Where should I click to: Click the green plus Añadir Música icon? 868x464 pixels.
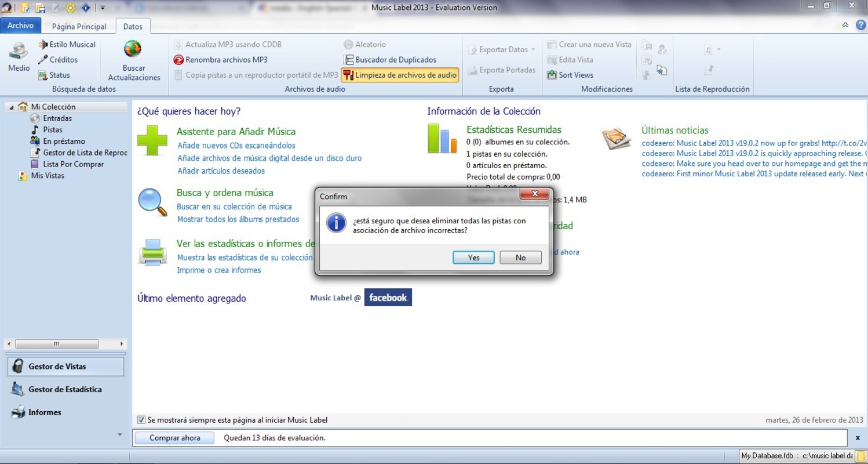[x=152, y=140]
